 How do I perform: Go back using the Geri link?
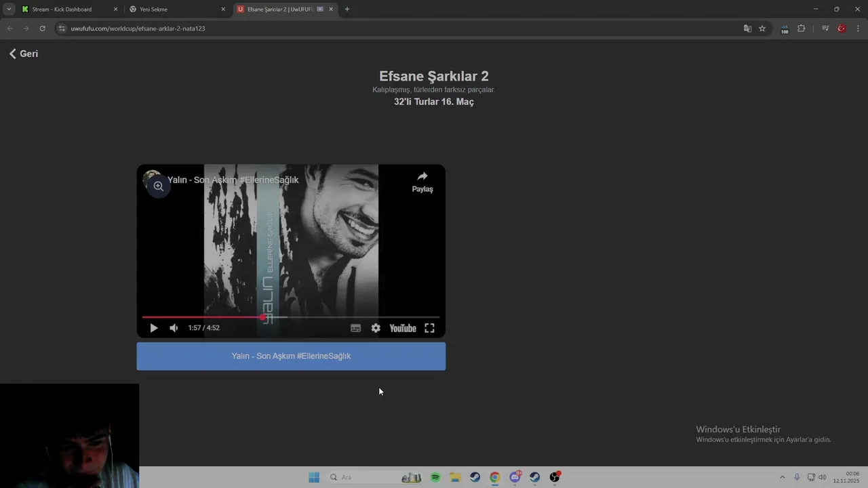click(24, 54)
